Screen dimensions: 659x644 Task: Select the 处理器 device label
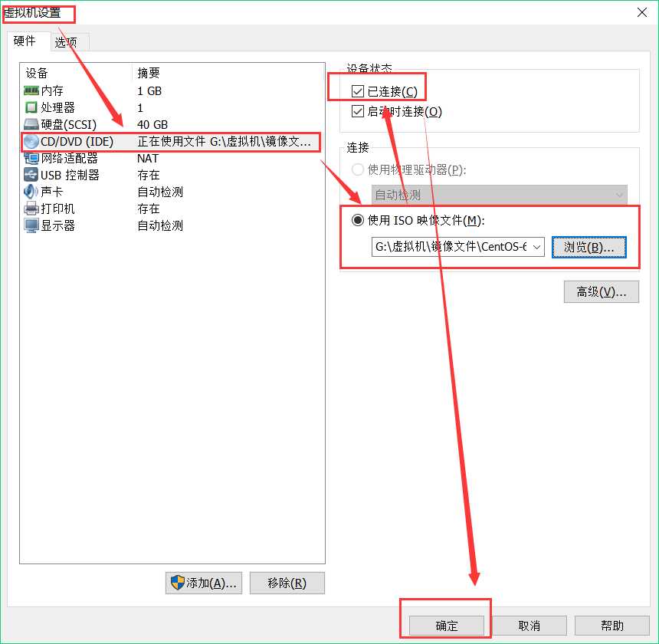coord(58,107)
